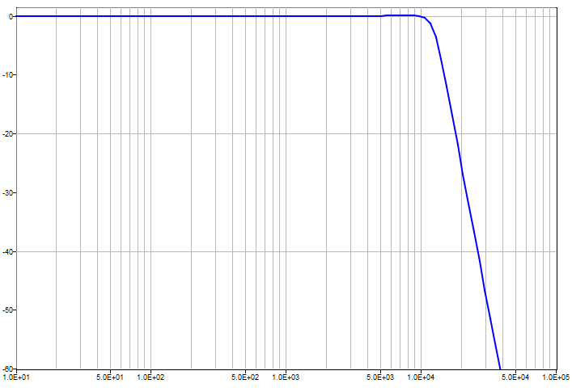Click the -30 vertical axis label
The width and height of the screenshot is (572, 392).
pyautogui.click(x=6, y=192)
